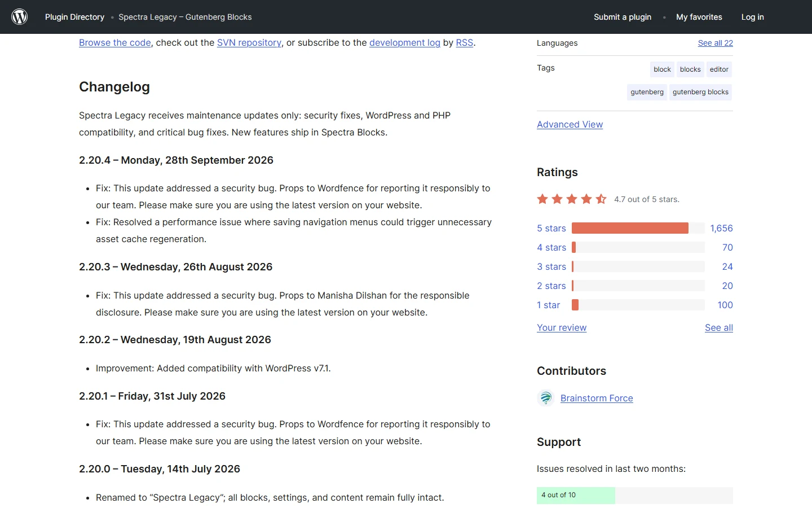Click the 70 reviews count
The width and height of the screenshot is (812, 508).
coord(727,247)
